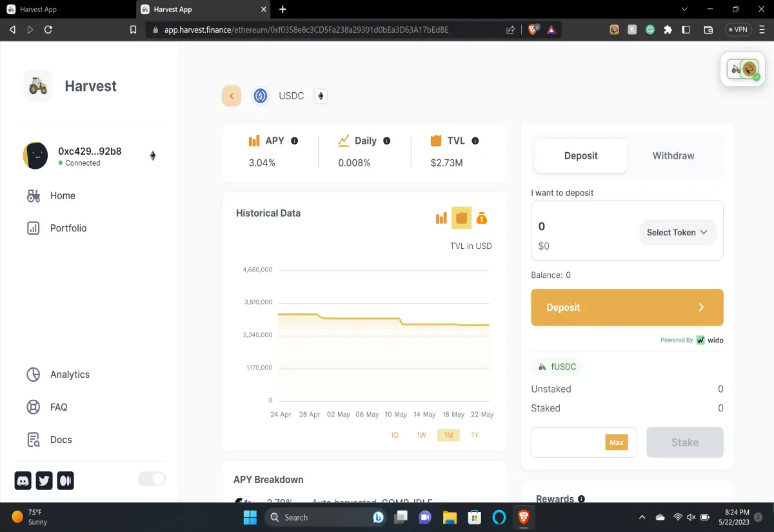Open Analytics page
The height and width of the screenshot is (532, 774).
click(58, 374)
